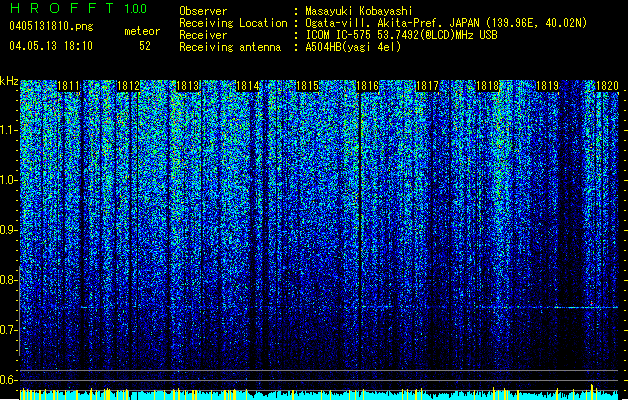Click the 'Receiving Location' field label

[x=233, y=23]
